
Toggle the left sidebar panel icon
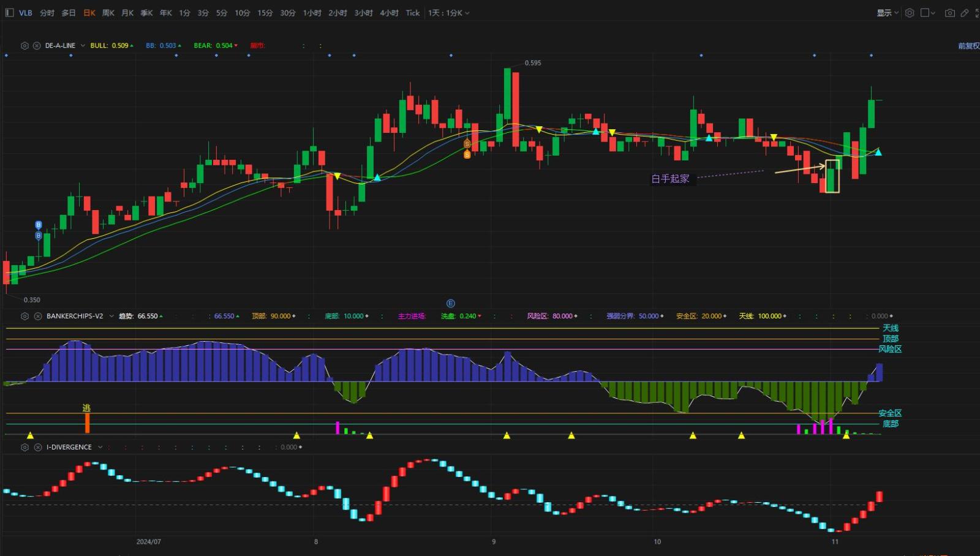tap(9, 12)
